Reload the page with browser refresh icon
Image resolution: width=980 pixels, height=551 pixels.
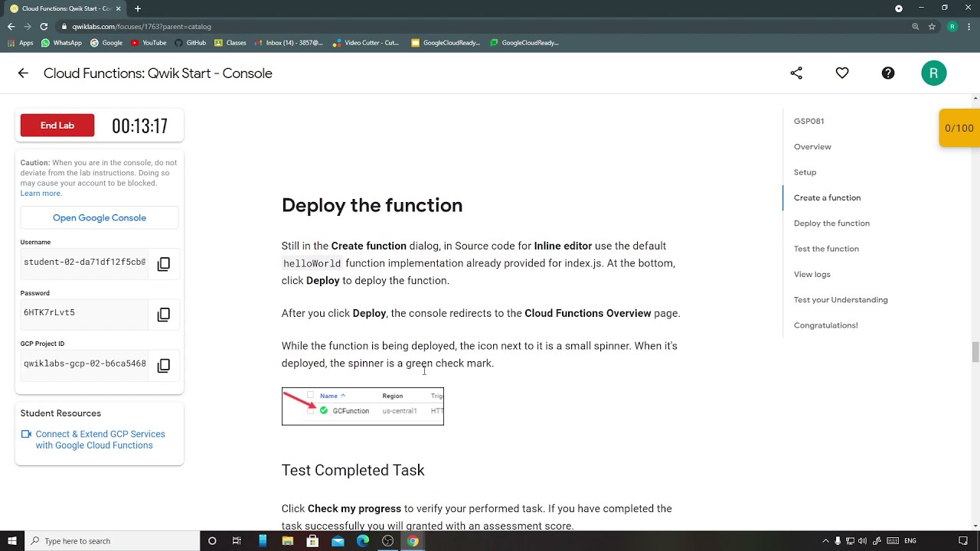[x=44, y=26]
